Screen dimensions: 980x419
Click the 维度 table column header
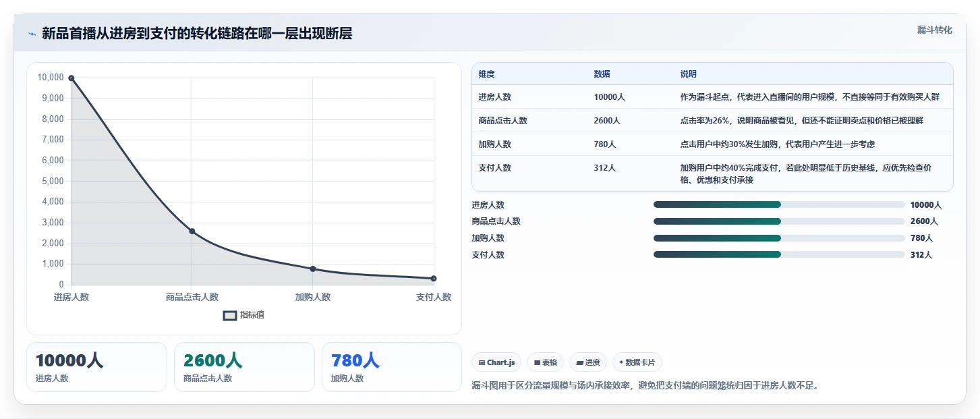point(486,74)
